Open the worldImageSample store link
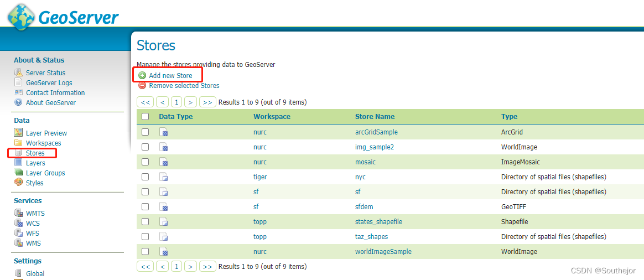This screenshot has height=280, width=644. pos(383,251)
